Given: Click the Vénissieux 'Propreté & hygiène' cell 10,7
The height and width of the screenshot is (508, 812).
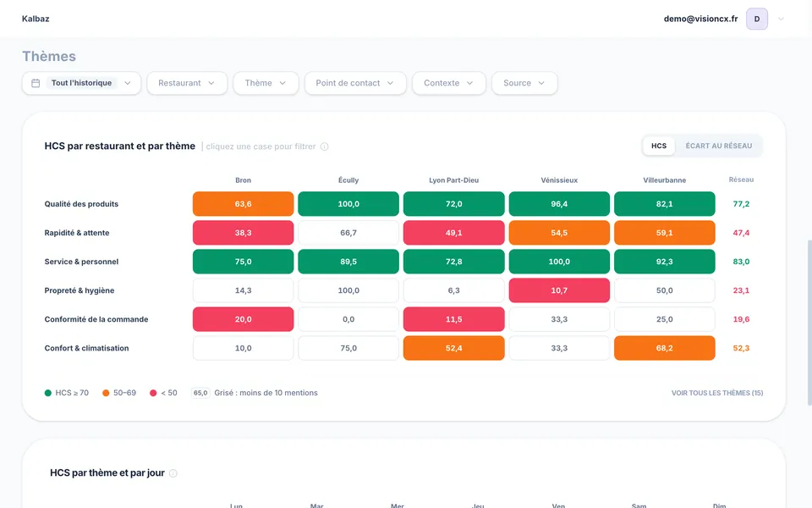Looking at the screenshot, I should click(559, 290).
